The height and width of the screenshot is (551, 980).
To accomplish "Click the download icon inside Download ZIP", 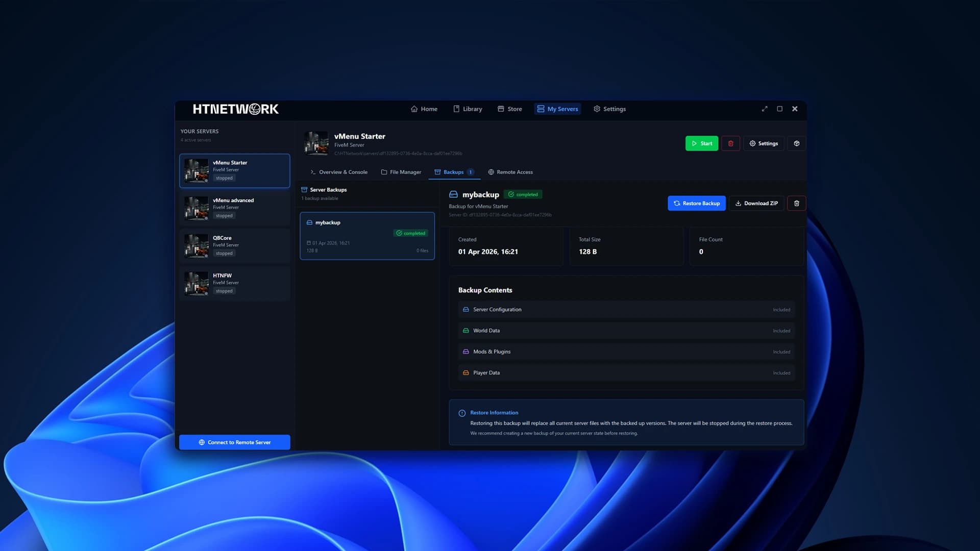I will (x=738, y=203).
